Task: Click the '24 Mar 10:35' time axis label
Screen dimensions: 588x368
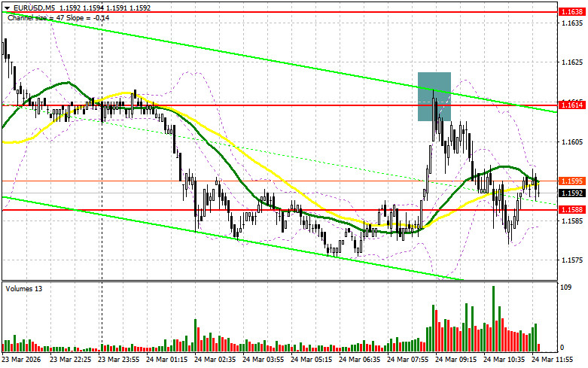Action: (x=504, y=360)
